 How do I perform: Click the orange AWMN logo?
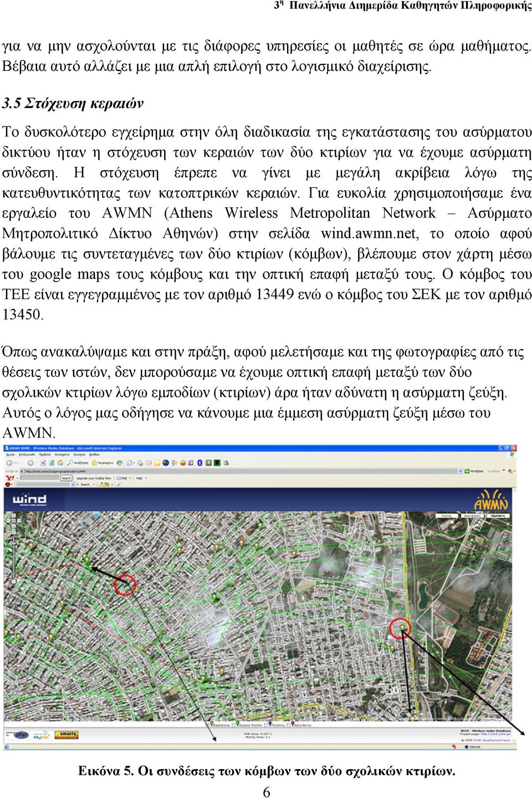492,500
